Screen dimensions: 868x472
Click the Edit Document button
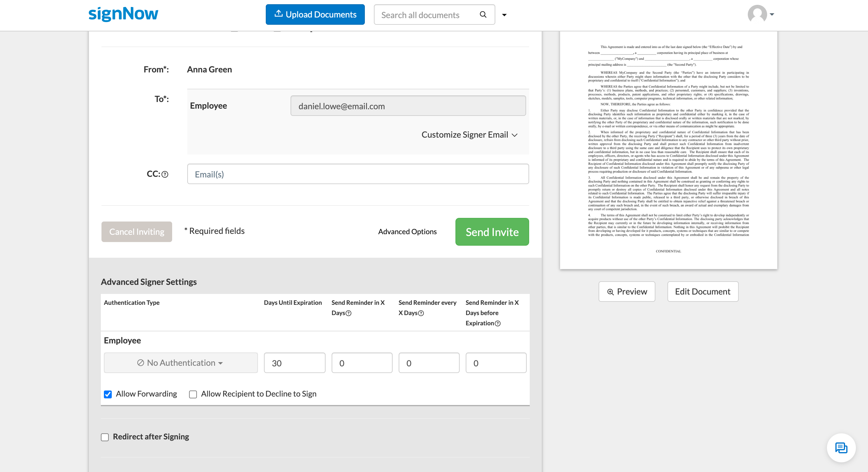pos(702,292)
